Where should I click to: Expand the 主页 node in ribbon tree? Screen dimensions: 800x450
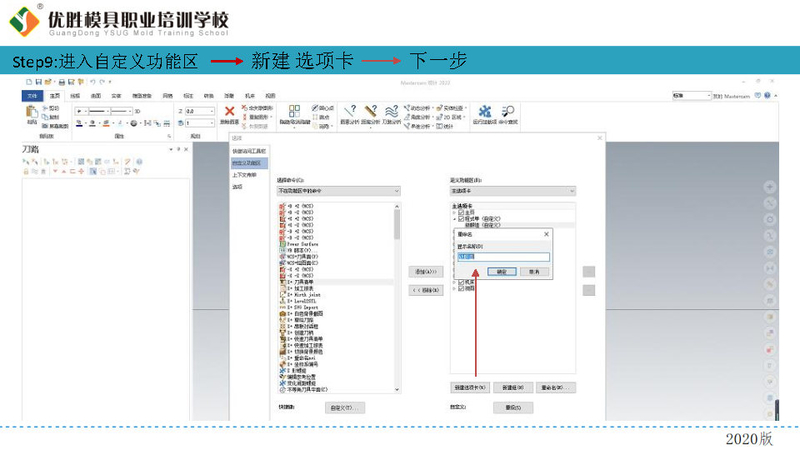click(x=454, y=212)
